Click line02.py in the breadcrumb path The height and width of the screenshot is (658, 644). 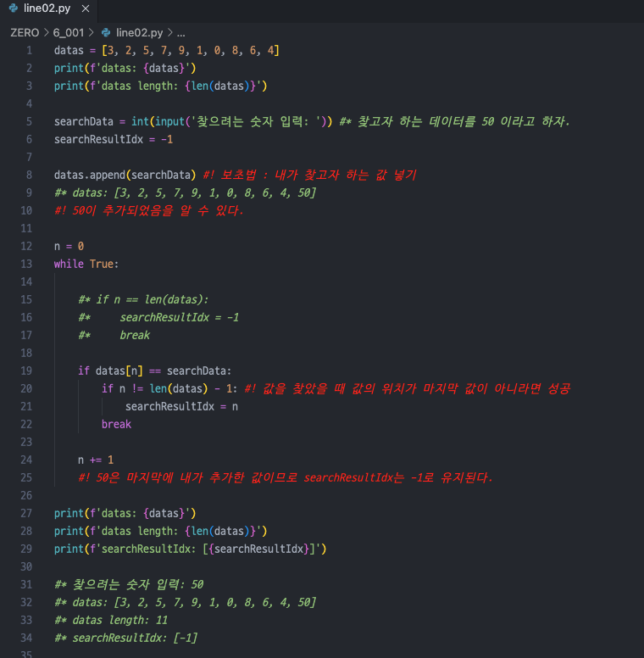139,33
